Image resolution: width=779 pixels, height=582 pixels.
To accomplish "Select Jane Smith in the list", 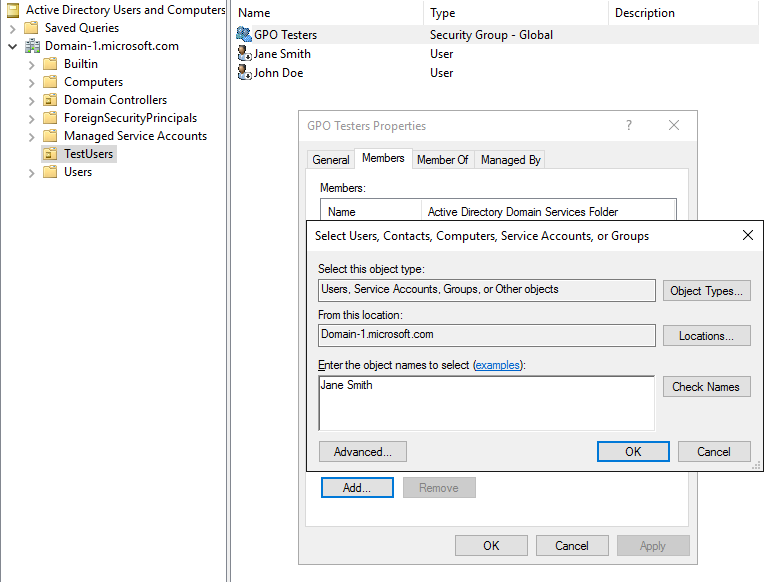I will 282,54.
